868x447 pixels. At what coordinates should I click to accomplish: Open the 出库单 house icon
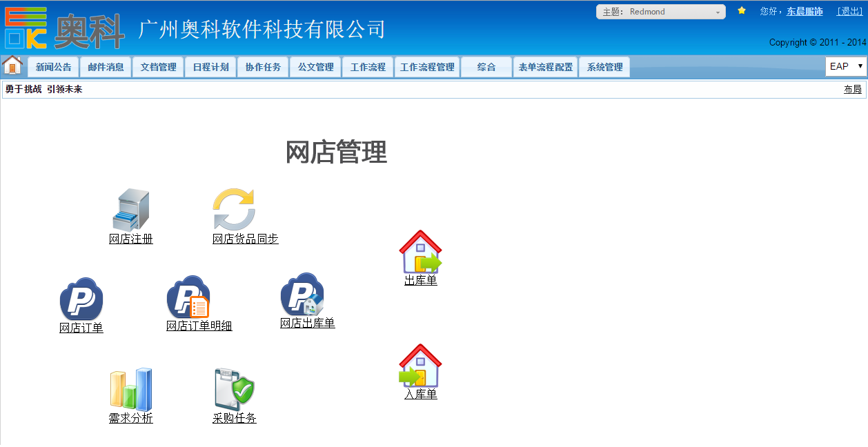[420, 252]
